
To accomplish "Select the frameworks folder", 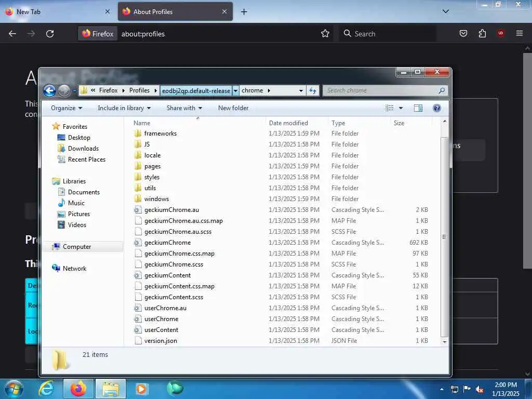I will 160,134.
